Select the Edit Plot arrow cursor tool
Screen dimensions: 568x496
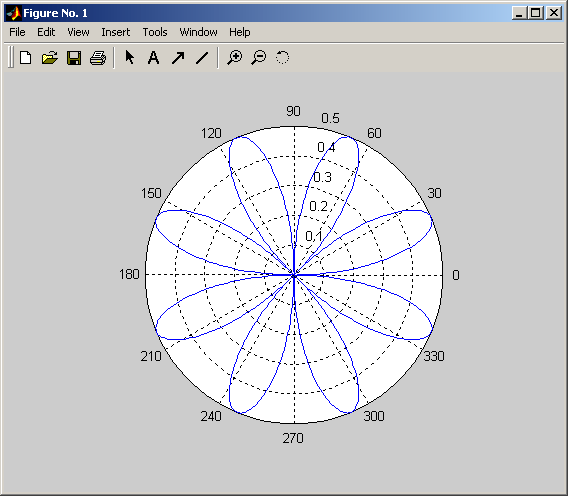[x=129, y=57]
